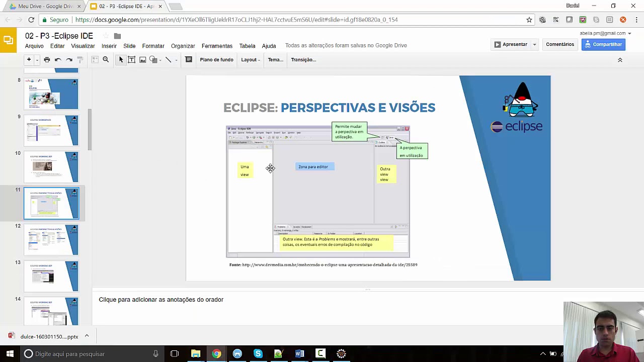The height and width of the screenshot is (362, 644).
Task: Star the presentation 02 - P3 -Eclipse IDE
Action: pos(106,36)
